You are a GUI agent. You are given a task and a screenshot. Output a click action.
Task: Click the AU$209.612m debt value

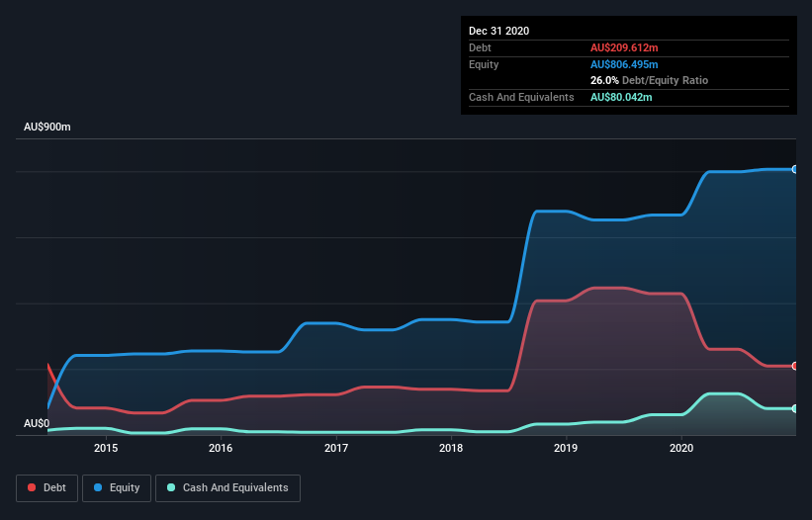pos(624,47)
